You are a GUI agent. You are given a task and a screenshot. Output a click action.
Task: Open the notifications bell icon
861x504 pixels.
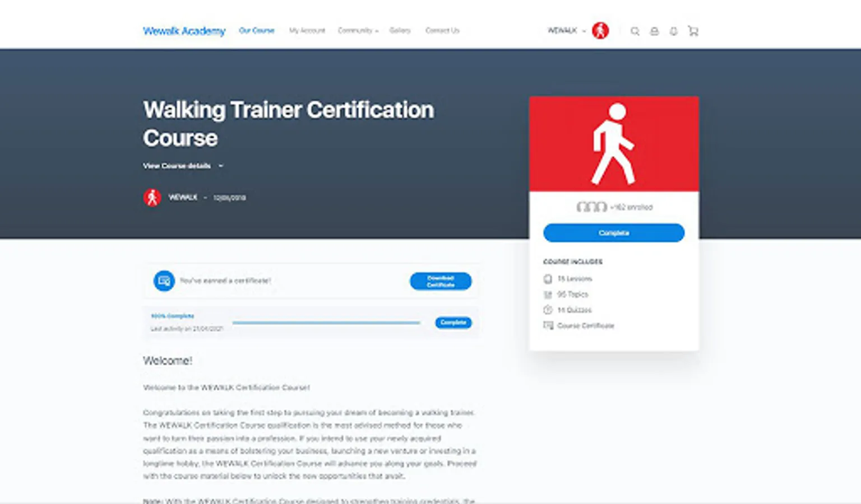(673, 31)
